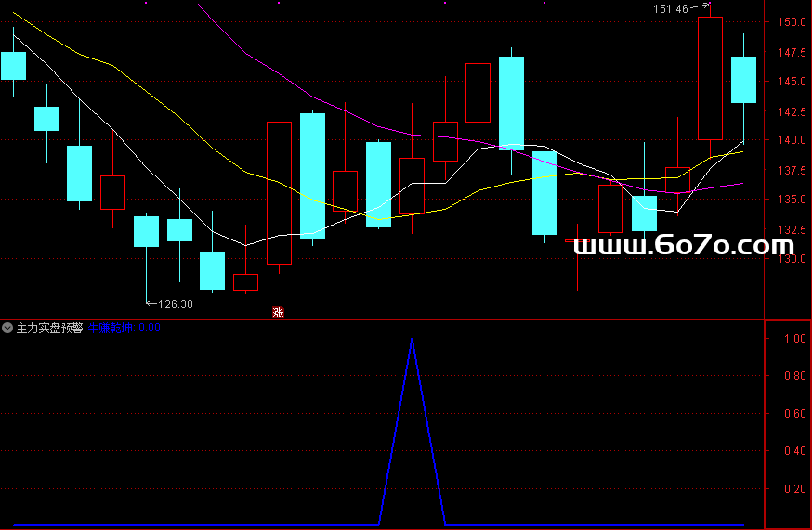Select the first cyan candle on the far left
812x530 pixels.
13,65
